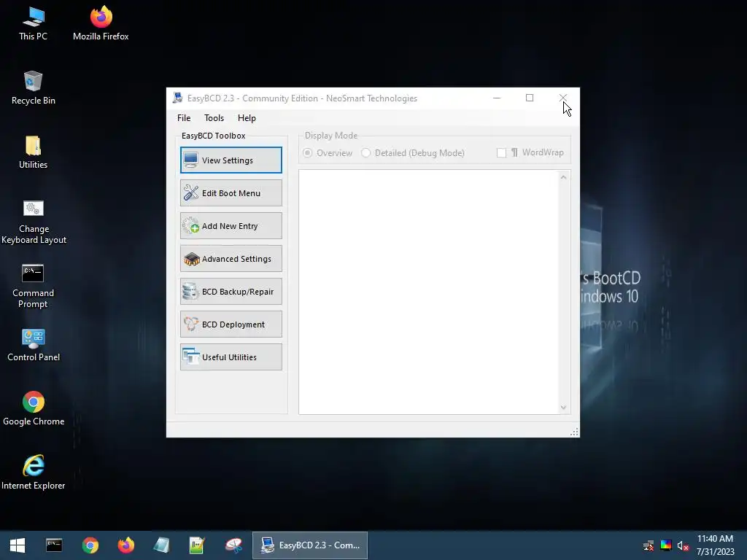Select Command Prompt desktop icon
Screen dimensions: 747x560
tap(34, 286)
